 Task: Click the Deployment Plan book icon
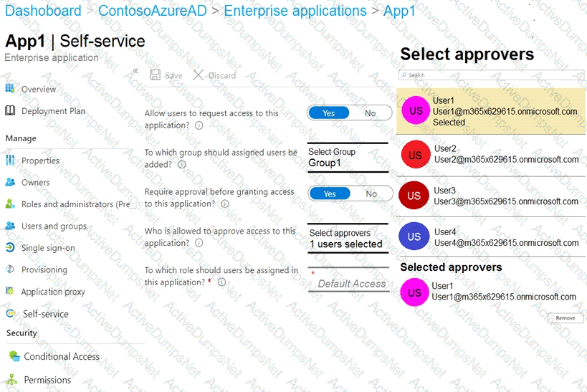10,110
